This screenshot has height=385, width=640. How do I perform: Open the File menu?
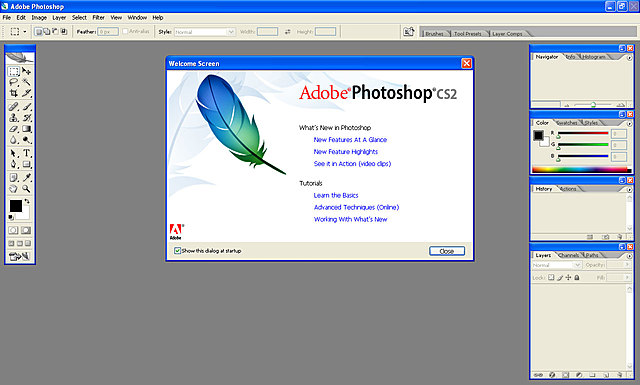(x=7, y=18)
